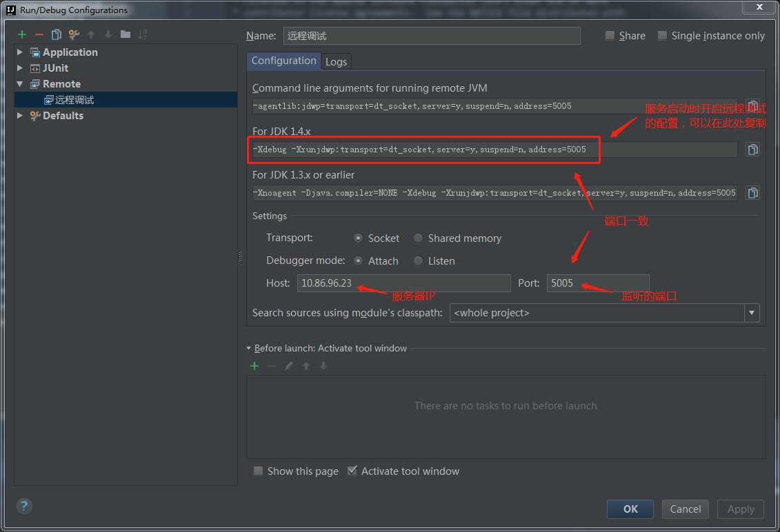Click the Application configuration type icon
The image size is (780, 532).
pyautogui.click(x=34, y=52)
